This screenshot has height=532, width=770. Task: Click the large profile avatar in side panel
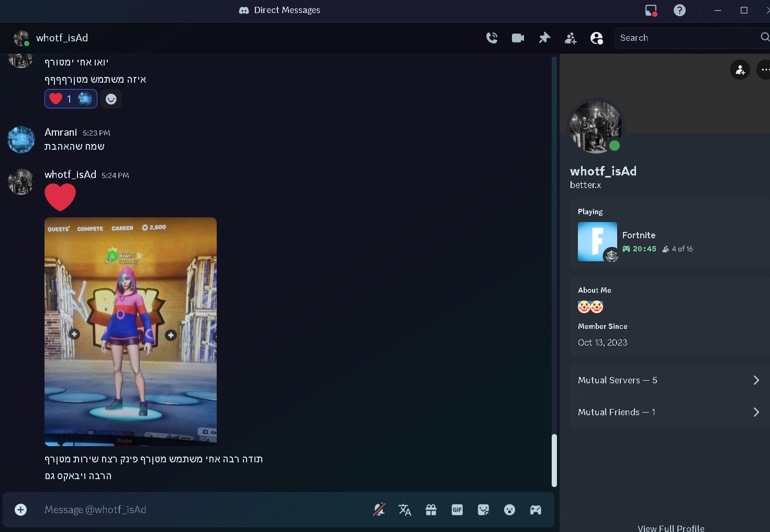(x=596, y=126)
